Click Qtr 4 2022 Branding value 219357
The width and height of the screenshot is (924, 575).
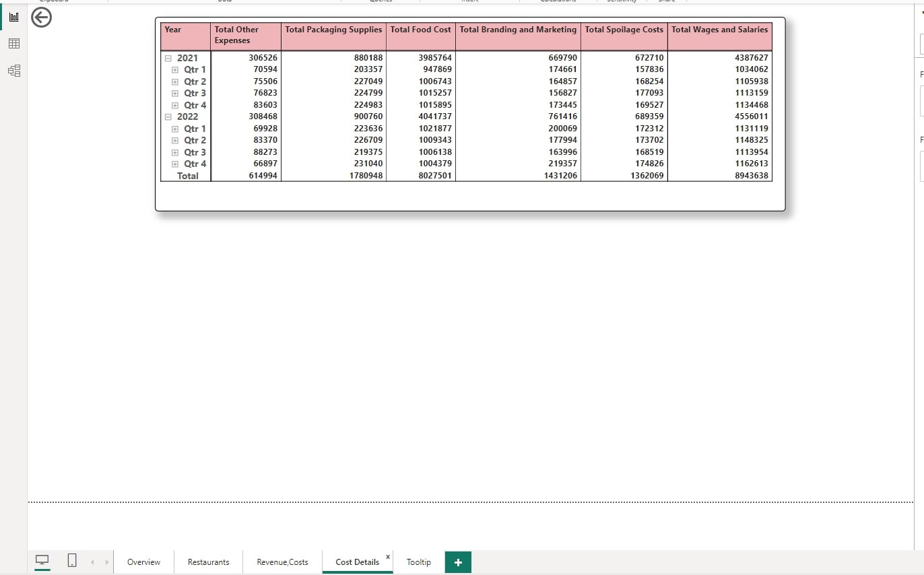(x=563, y=164)
